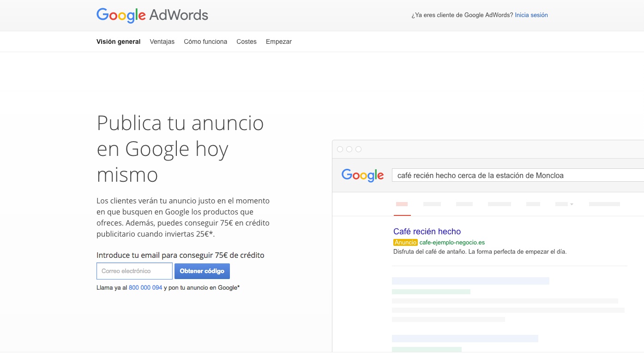Screen dimensions: 644x363
Task: Click the ad description Disfruta del café de antaño
Action: 480,252
